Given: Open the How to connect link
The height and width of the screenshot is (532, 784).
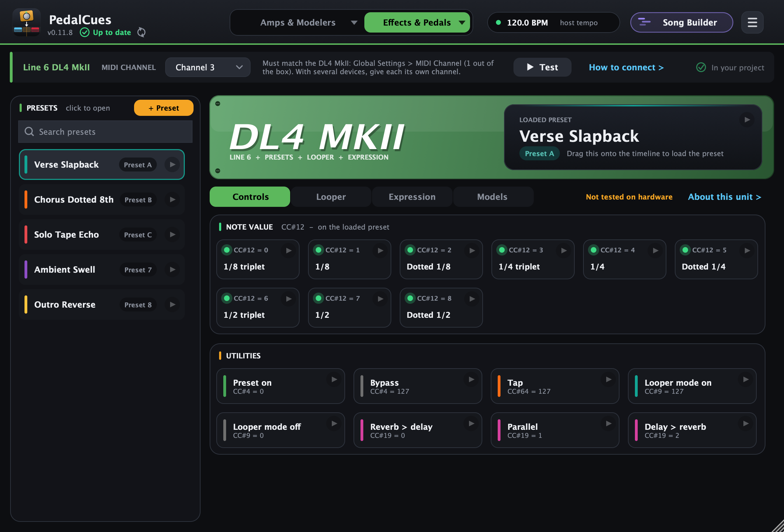Looking at the screenshot, I should 626,67.
